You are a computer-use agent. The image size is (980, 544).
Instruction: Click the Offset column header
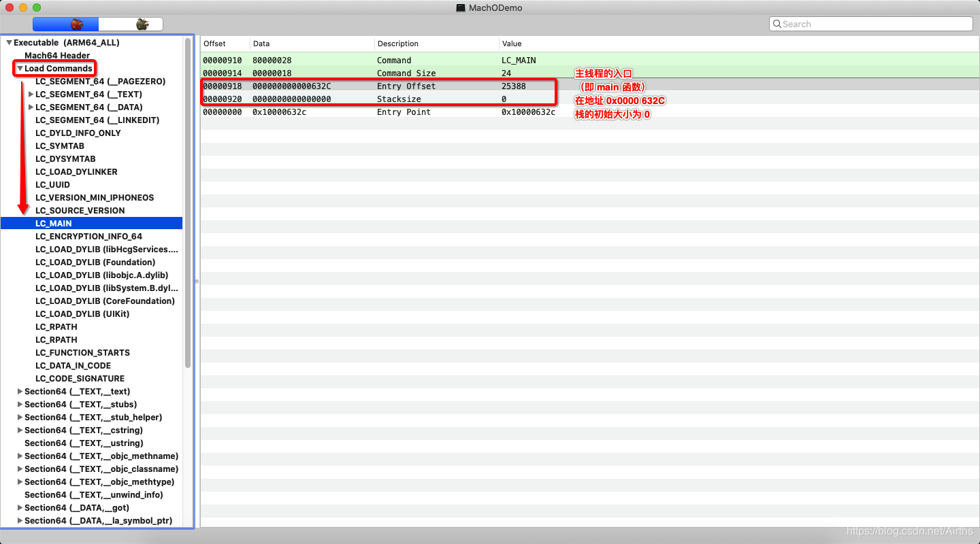point(225,44)
